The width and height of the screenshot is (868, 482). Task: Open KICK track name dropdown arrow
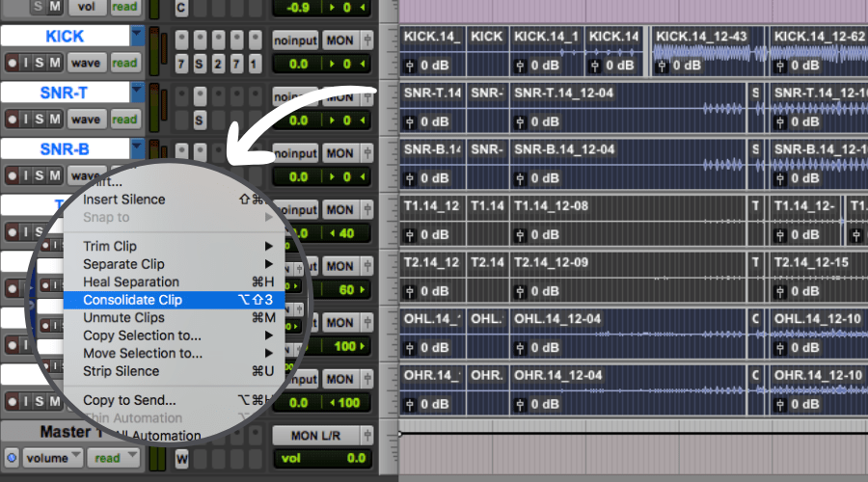pyautogui.click(x=137, y=36)
